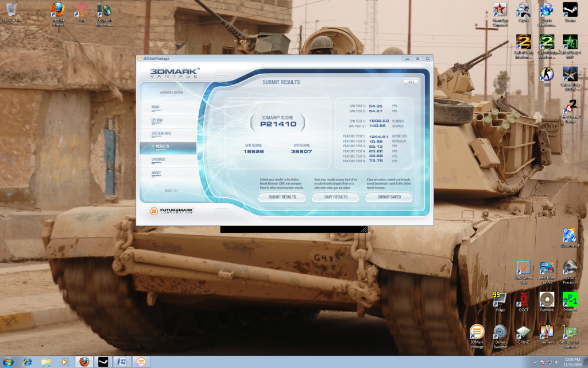Launch the orange Call of Duty Modern Warfare 2 icon
The width and height of the screenshot is (588, 368).
[x=524, y=47]
